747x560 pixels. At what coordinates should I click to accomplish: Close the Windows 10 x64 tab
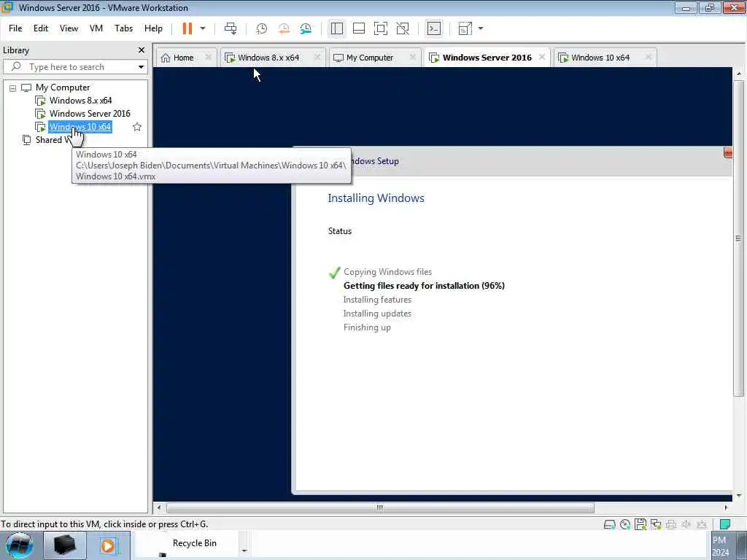tap(649, 57)
